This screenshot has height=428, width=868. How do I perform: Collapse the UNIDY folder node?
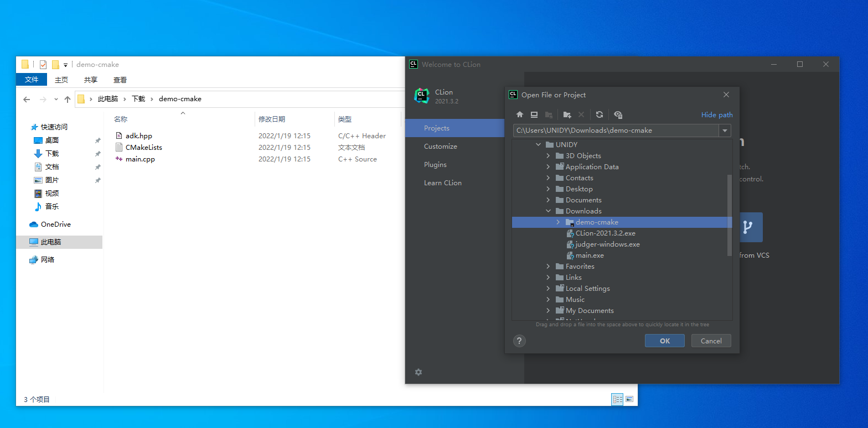click(538, 145)
